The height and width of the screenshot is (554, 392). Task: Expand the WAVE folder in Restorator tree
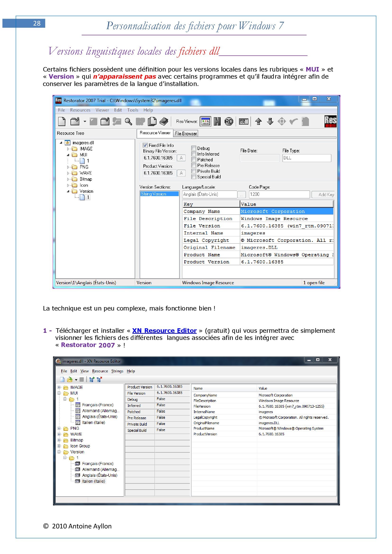tap(68, 173)
